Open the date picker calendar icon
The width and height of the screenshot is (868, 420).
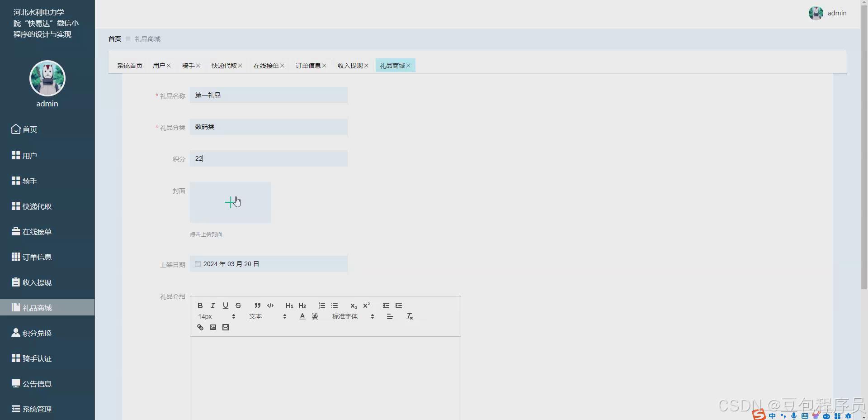[x=198, y=264]
